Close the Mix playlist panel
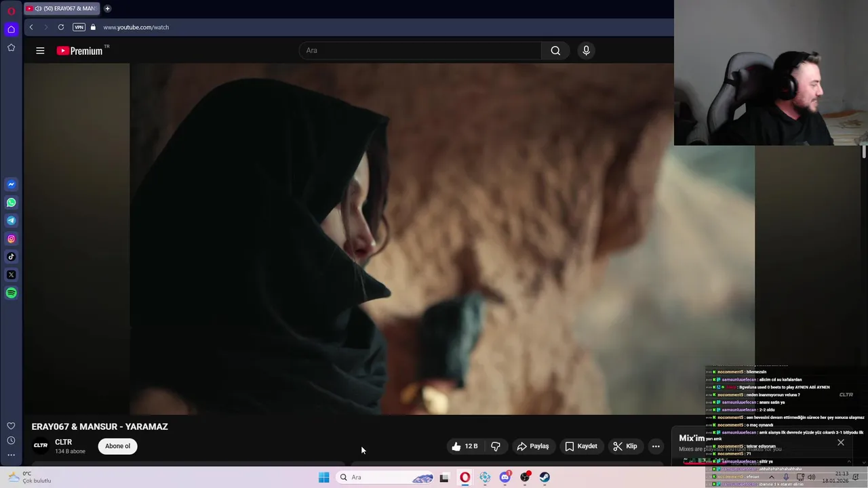 (841, 443)
